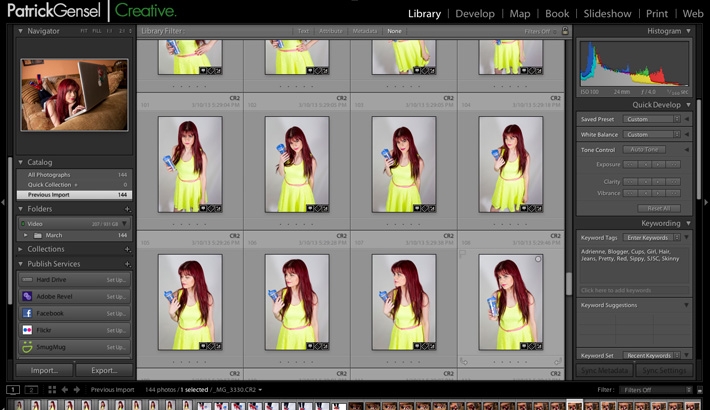Image resolution: width=710 pixels, height=410 pixels.
Task: Open the Video volume dropdown
Action: 125,224
